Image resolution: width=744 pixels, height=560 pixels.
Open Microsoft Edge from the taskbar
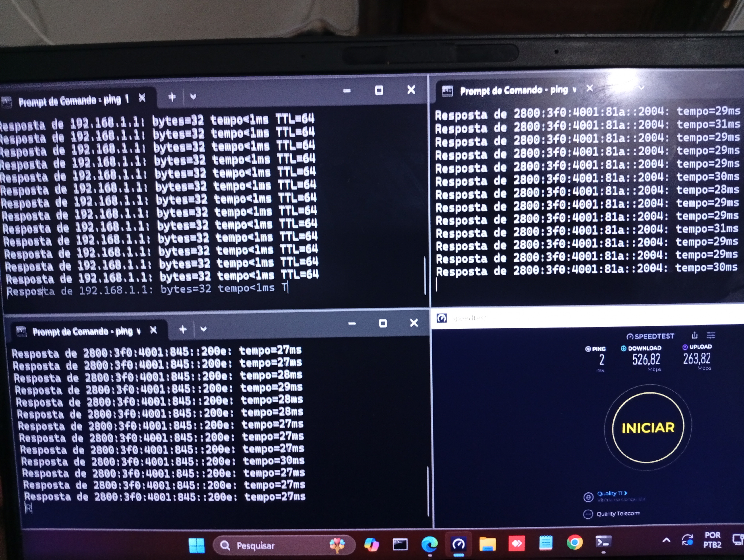(x=429, y=544)
